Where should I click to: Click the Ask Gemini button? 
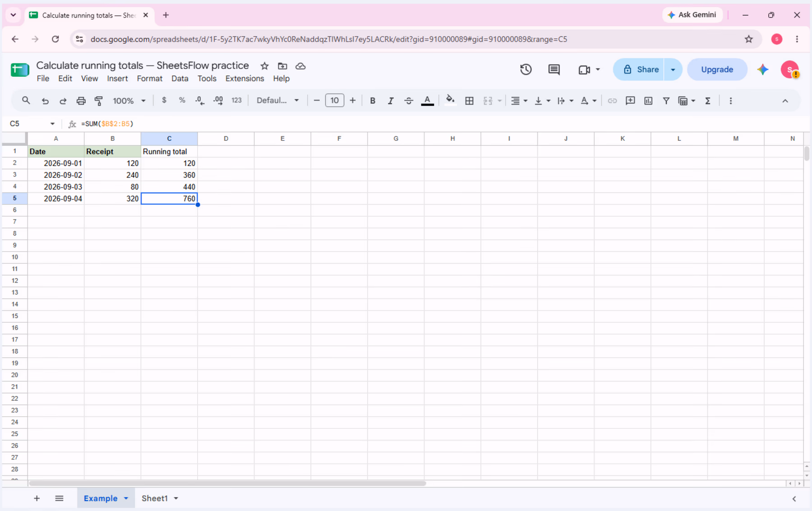(x=692, y=15)
